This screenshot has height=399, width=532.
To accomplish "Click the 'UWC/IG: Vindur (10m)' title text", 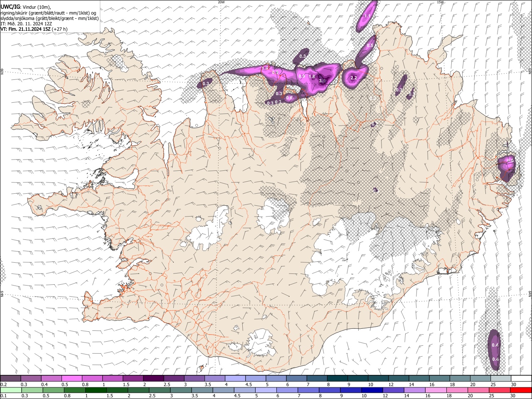I will pos(26,7).
